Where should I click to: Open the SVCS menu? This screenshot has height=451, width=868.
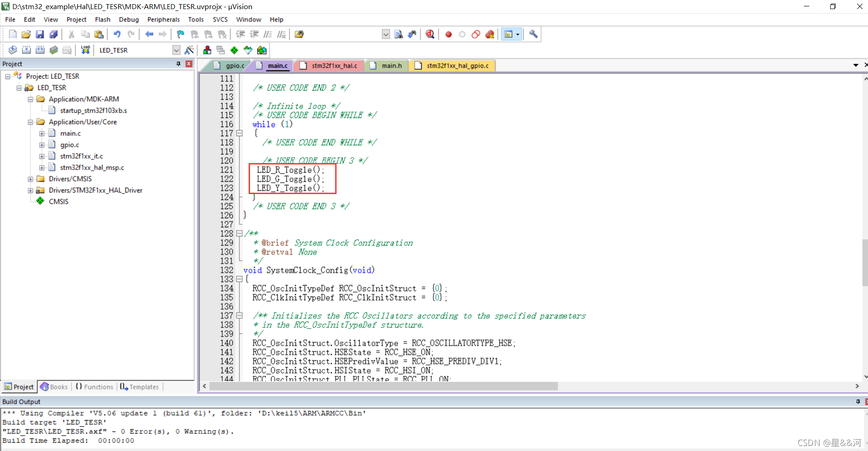coord(220,20)
